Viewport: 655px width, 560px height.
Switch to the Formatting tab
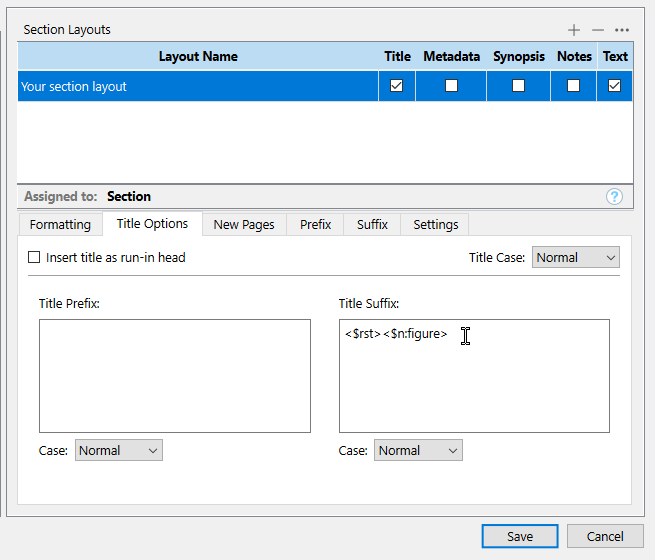(60, 225)
